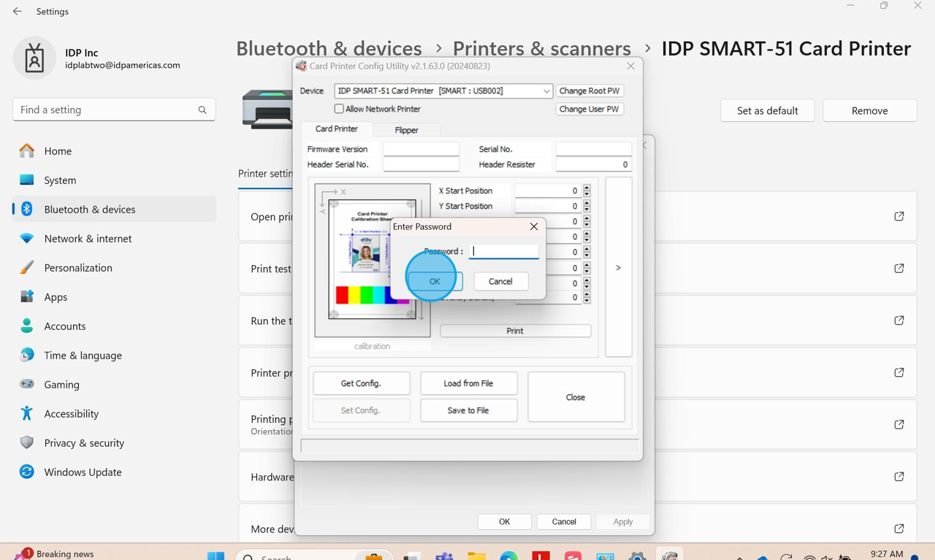This screenshot has height=560, width=935.
Task: Open System from the Settings sidebar
Action: tap(115, 180)
